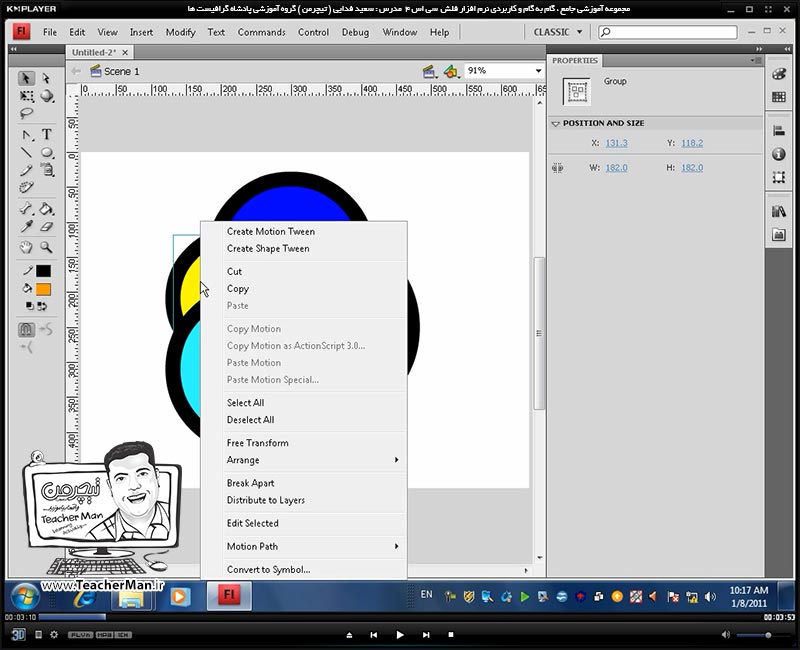Screen dimensions: 800x650
Task: Open the Transform panel icon
Action: [x=779, y=177]
